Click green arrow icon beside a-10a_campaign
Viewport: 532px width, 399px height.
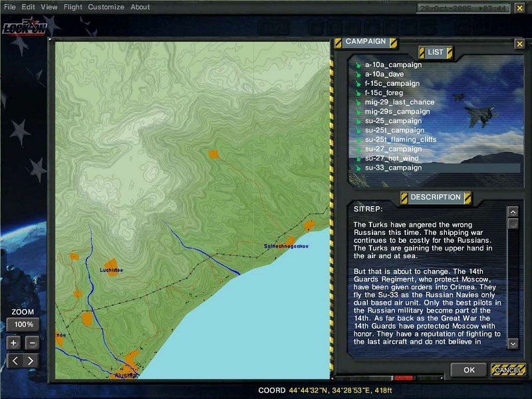coord(358,65)
